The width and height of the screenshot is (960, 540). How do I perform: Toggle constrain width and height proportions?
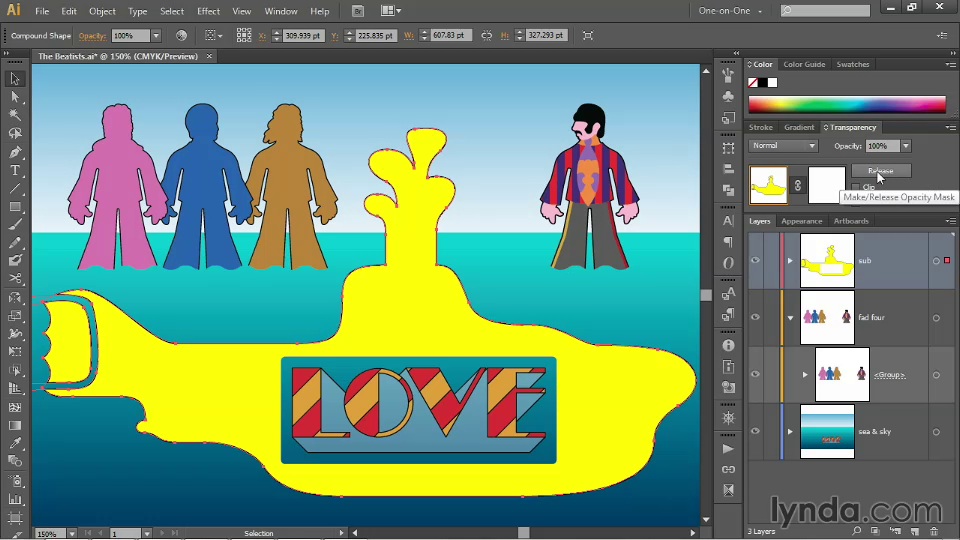[487, 36]
